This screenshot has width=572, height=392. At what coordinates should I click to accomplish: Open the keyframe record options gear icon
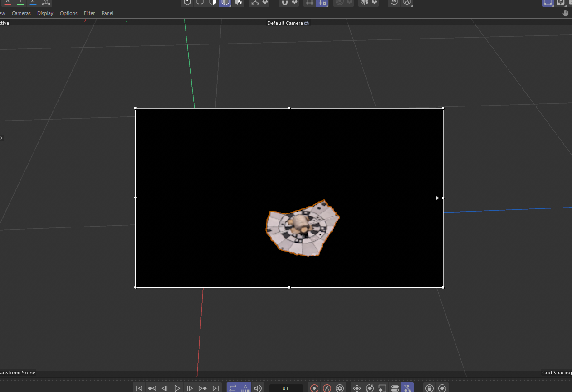pos(340,388)
